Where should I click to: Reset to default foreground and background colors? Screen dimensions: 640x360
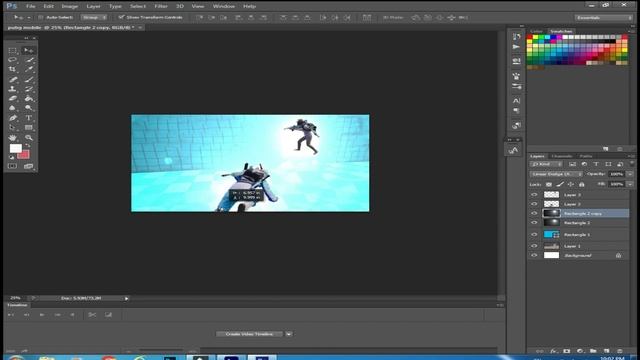pos(12,157)
